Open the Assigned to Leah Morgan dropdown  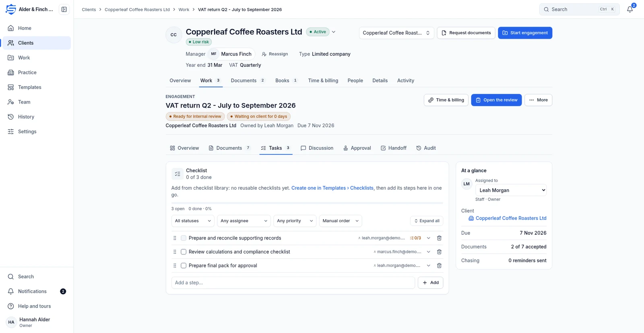coord(511,190)
